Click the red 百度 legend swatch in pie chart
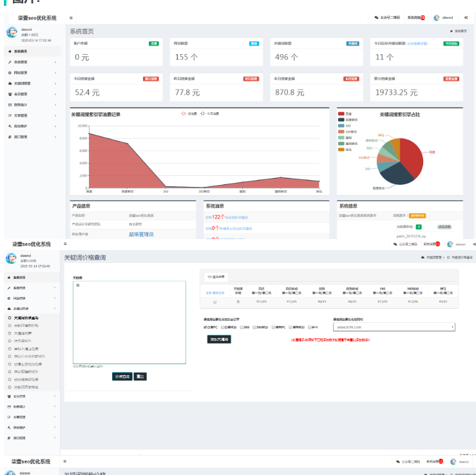The image size is (476, 475). (x=341, y=113)
